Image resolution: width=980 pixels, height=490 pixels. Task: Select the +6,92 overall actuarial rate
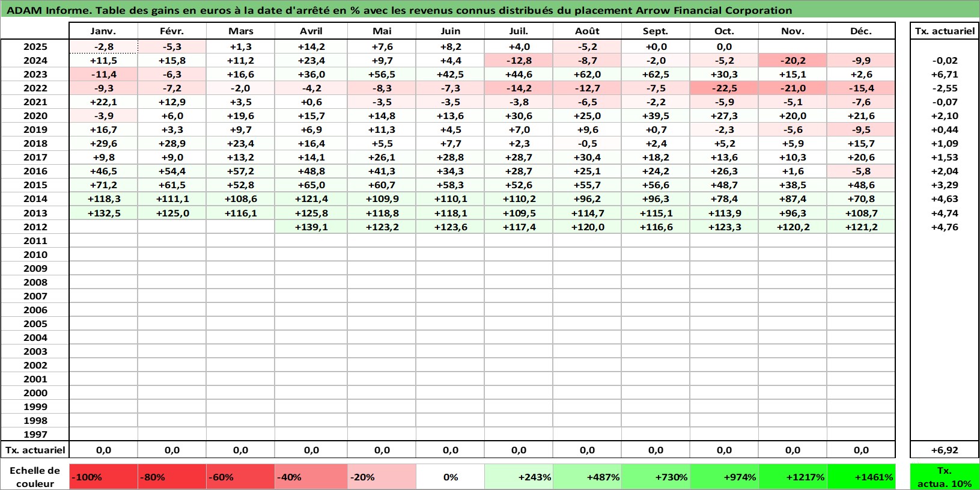coord(945,450)
